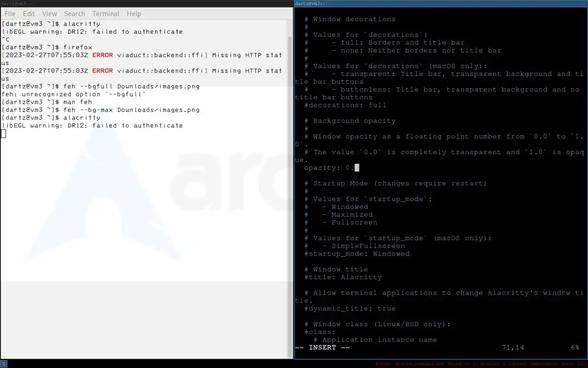Open the Edit menu in the left terminal
The height and width of the screenshot is (368, 588).
tap(29, 14)
